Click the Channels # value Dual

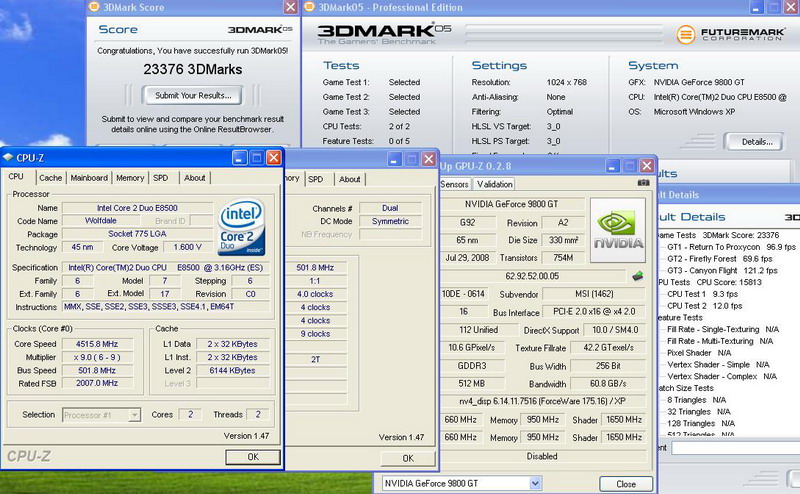pyautogui.click(x=390, y=208)
